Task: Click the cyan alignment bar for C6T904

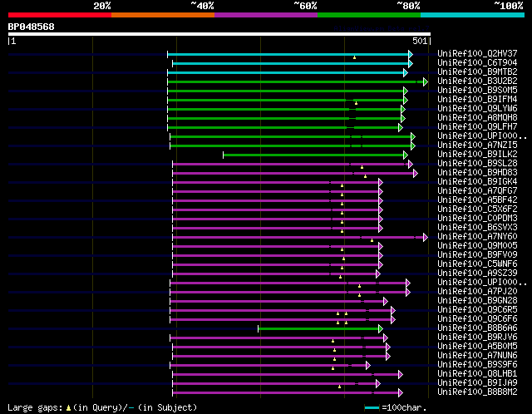Action: pyautogui.click(x=290, y=63)
